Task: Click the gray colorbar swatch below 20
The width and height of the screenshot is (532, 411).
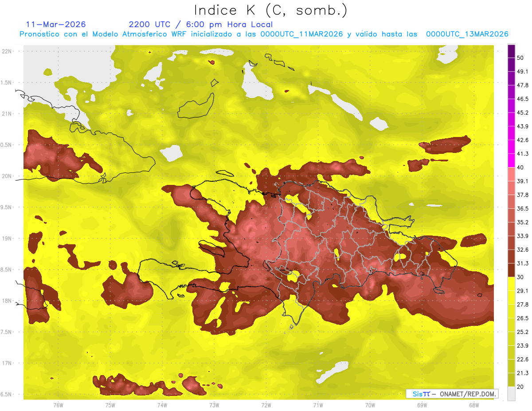Action: (511, 394)
